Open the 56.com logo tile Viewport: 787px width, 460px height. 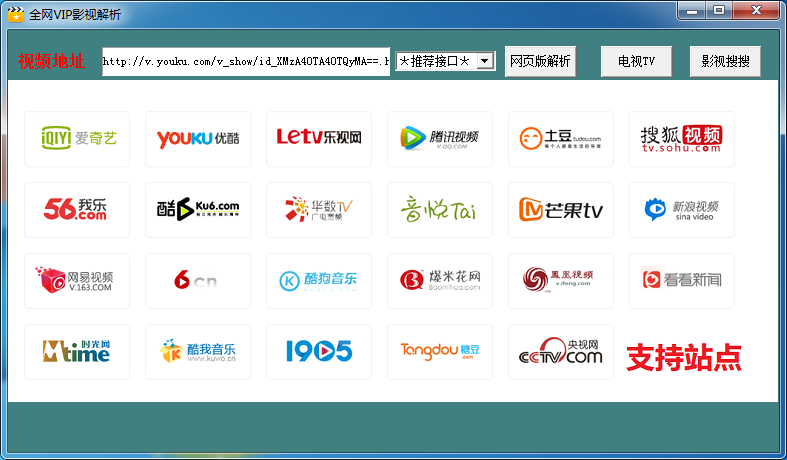77,210
